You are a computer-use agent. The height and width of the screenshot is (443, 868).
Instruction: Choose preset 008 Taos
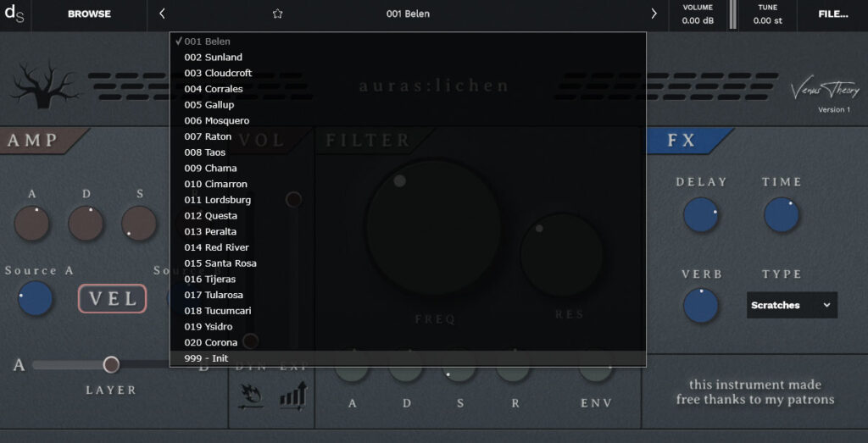coord(408,152)
